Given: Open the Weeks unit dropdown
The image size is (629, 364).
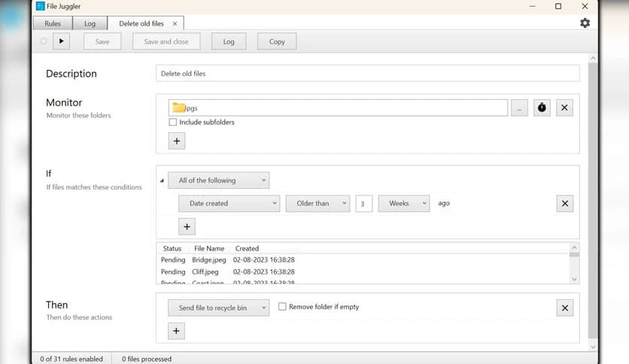Looking at the screenshot, I should pos(404,204).
